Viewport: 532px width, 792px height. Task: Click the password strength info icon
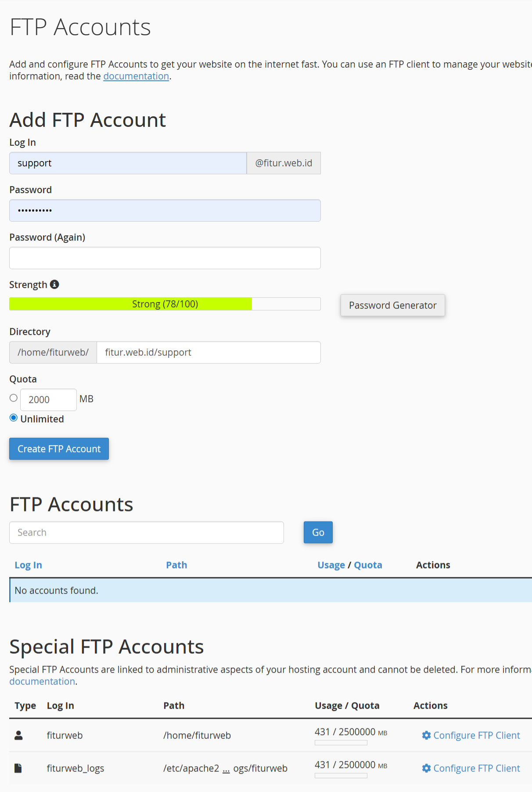tap(54, 284)
